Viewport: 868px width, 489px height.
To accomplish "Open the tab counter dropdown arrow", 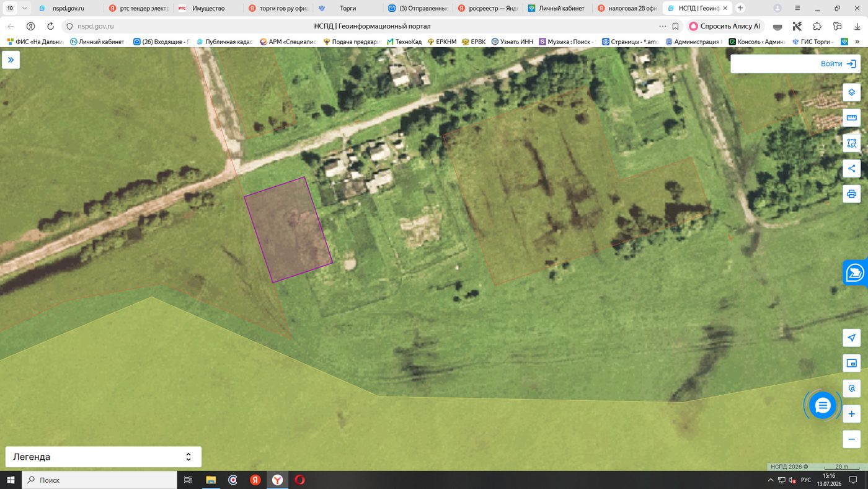I will (x=24, y=9).
